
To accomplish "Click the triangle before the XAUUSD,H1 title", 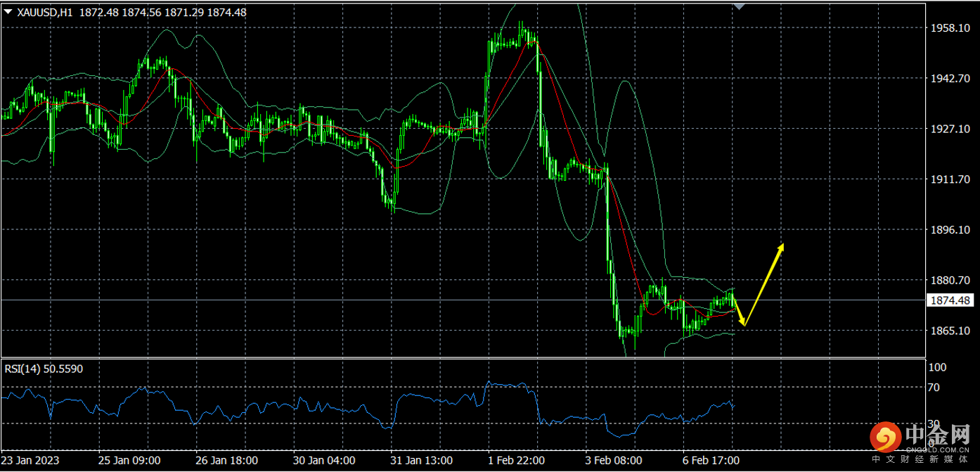I will click(8, 12).
